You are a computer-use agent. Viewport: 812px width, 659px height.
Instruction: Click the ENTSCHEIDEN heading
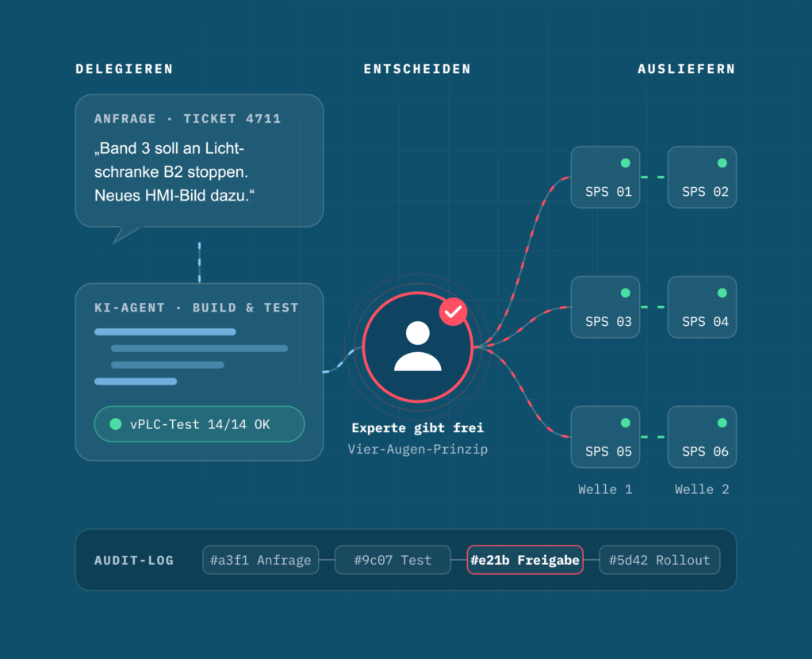417,69
